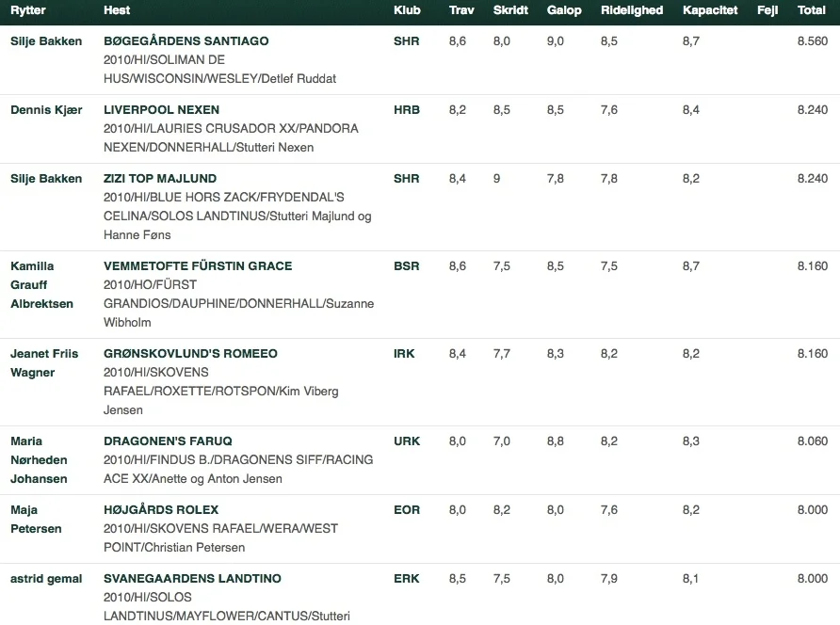Select rider Maja Petersen
This screenshot has width=840, height=625.
click(36, 520)
